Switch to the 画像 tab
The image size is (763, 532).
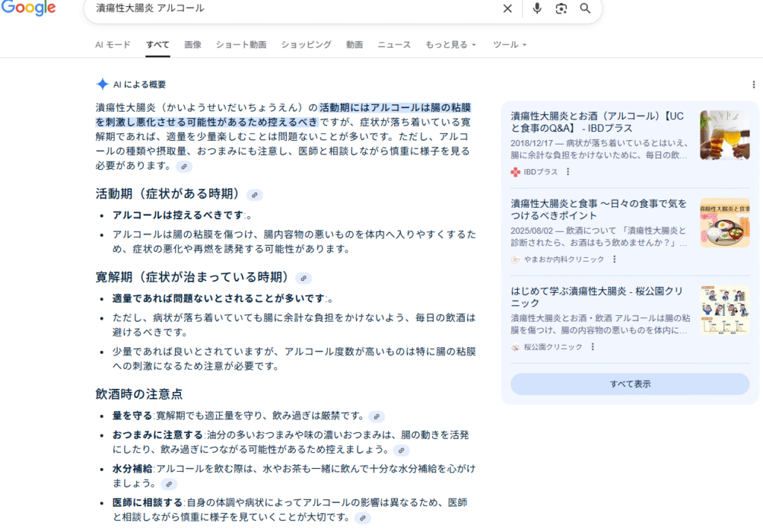click(x=192, y=45)
